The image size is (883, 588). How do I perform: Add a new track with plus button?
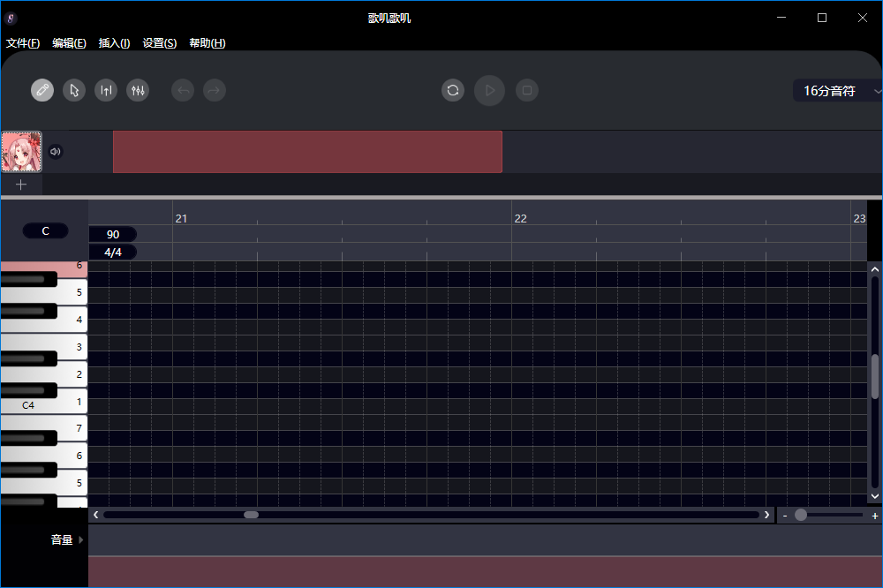tap(21, 185)
